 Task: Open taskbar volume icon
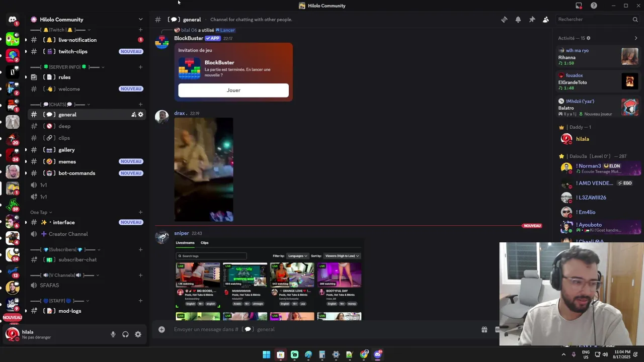pyautogui.click(x=605, y=354)
